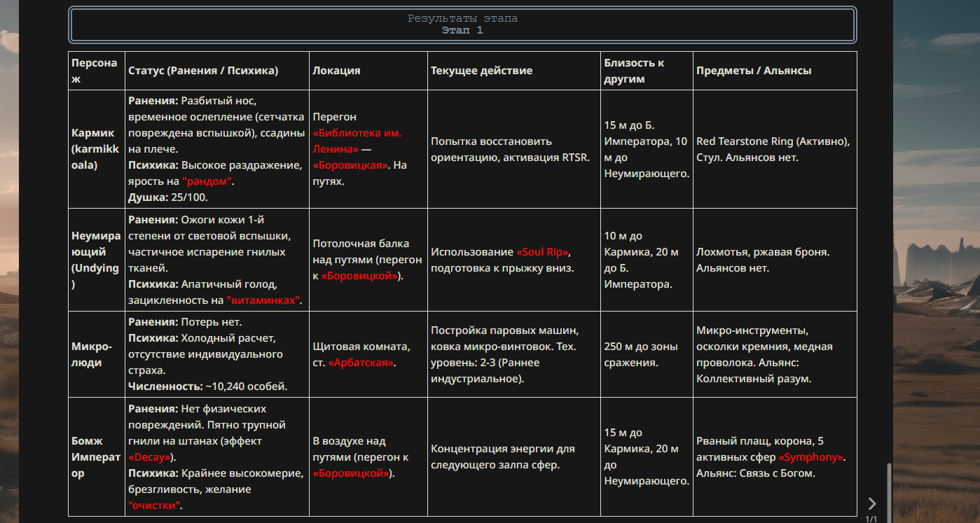
Task: Click the "1/1" page counter
Action: point(871,519)
